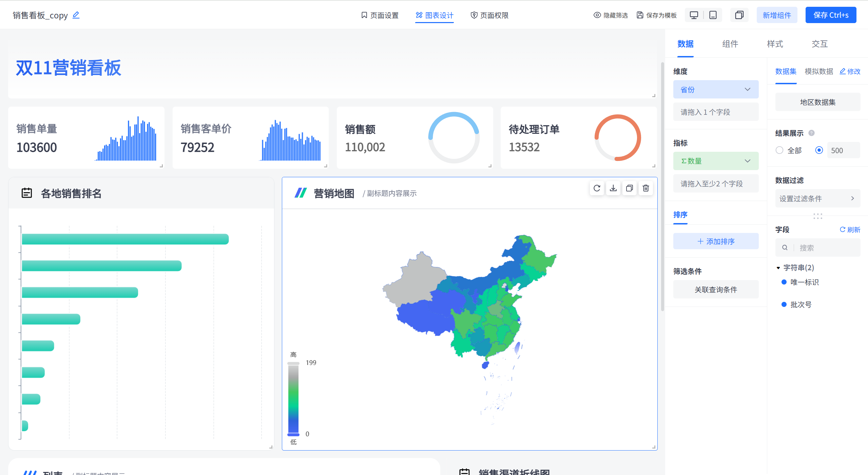
Task: Click the search icon in 字段 search box
Action: (785, 248)
